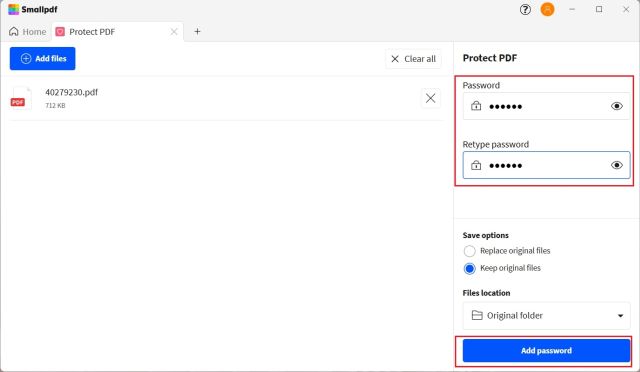This screenshot has height=372, width=640.
Task: Click the Files location label
Action: 486,293
